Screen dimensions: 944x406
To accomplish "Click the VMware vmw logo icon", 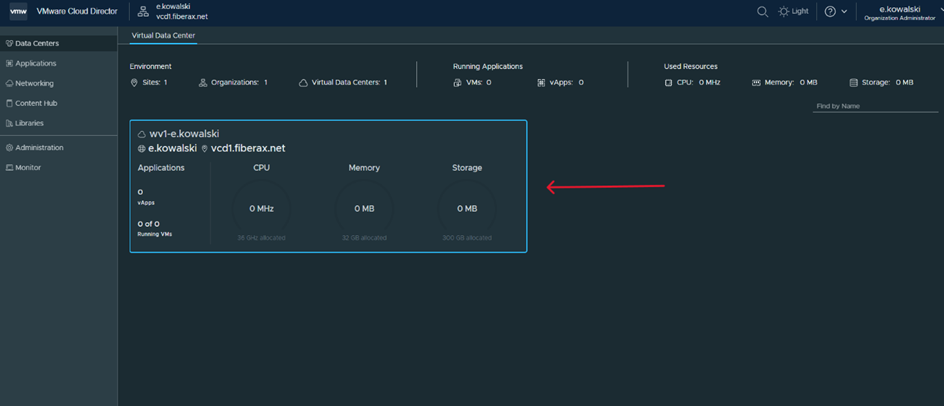I will [x=18, y=12].
